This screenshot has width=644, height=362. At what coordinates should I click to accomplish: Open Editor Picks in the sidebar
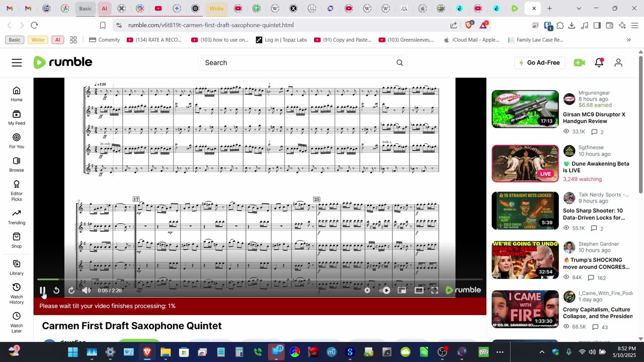(x=17, y=191)
